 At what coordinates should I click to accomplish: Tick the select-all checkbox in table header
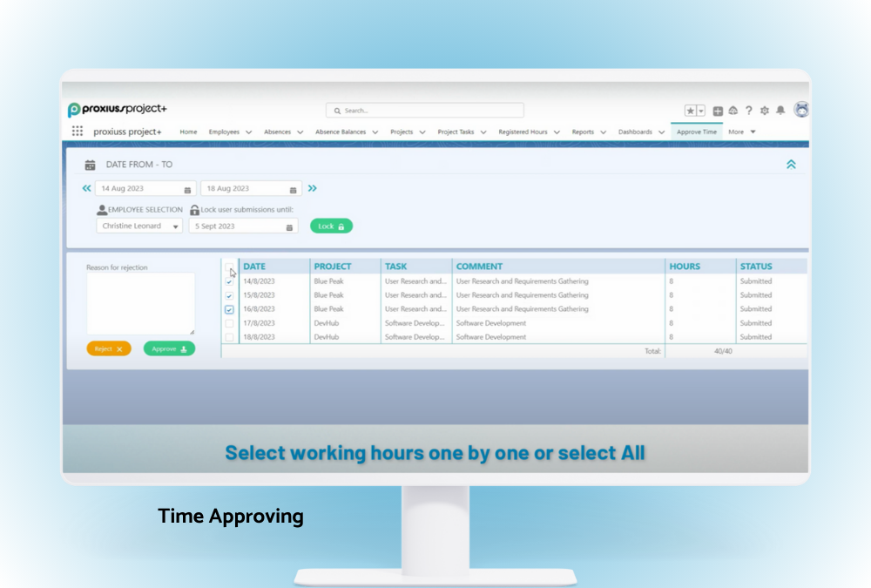(229, 267)
